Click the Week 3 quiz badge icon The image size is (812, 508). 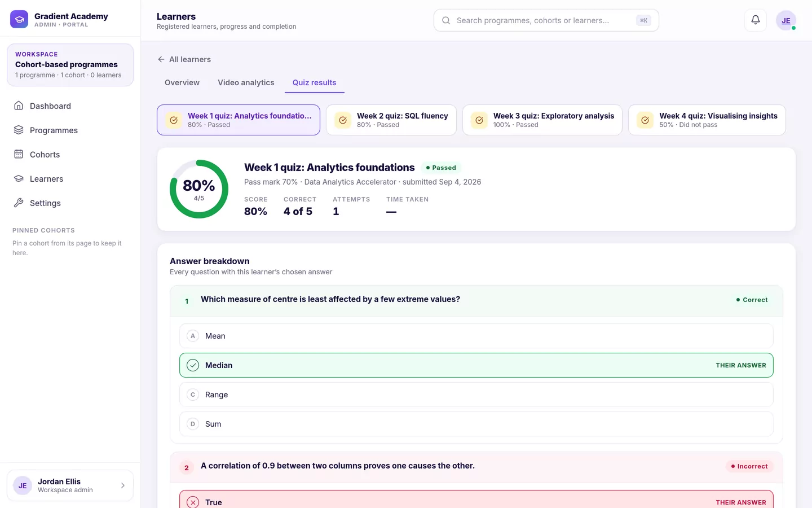click(479, 120)
